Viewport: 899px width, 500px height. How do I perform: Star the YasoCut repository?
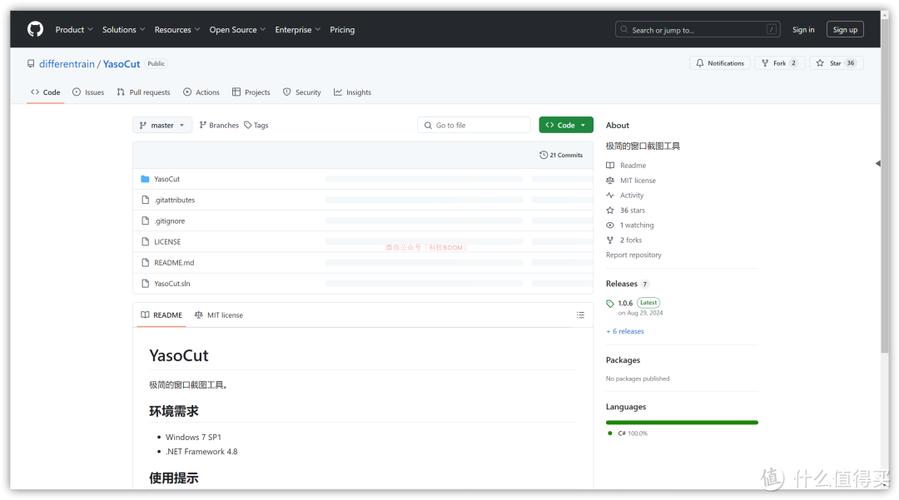click(x=835, y=63)
